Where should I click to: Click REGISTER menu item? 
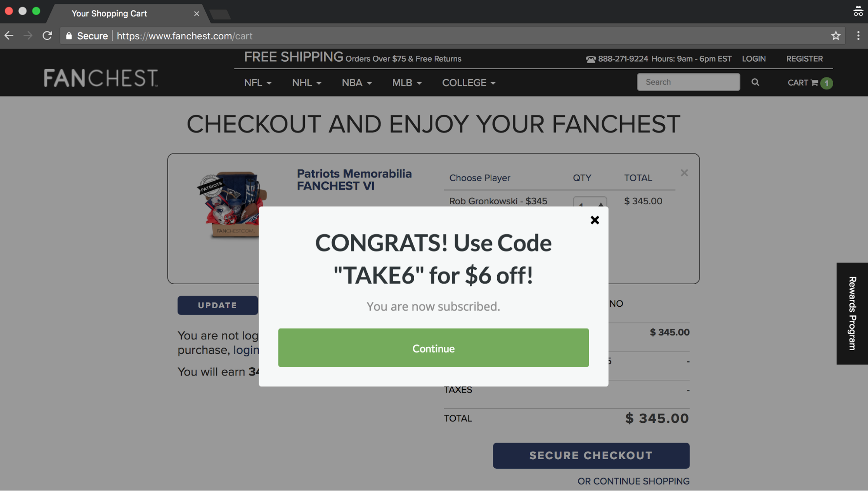click(805, 59)
